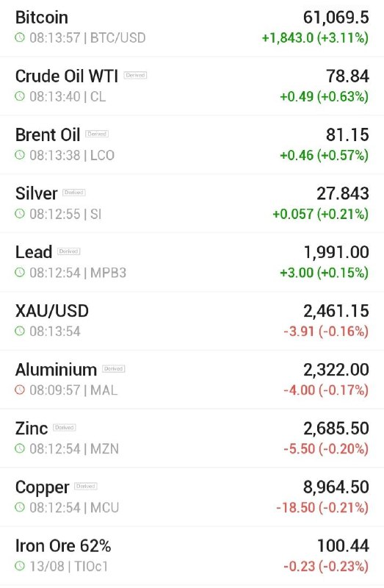The image size is (384, 588).
Task: Click the red clock icon under Aluminium
Action: tap(20, 390)
